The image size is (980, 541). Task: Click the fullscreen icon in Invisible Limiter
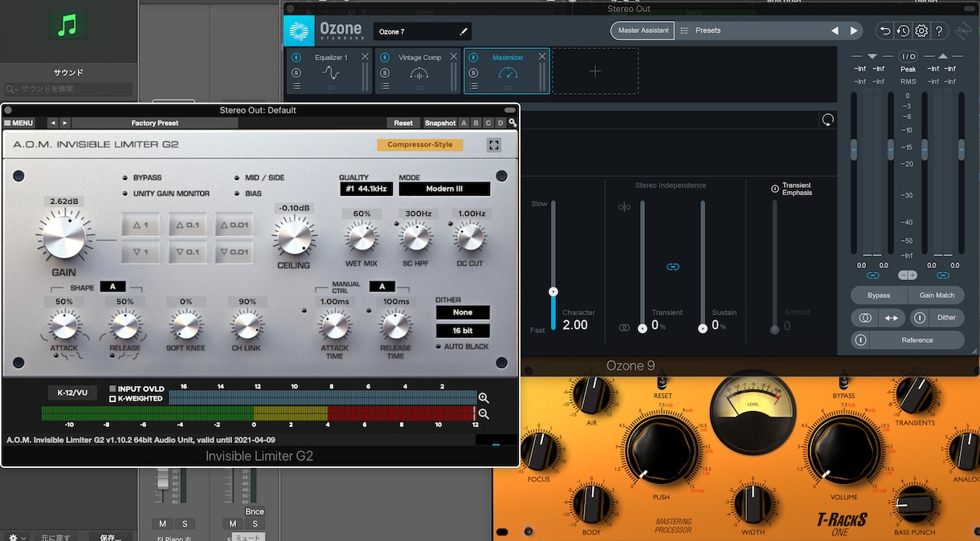pyautogui.click(x=494, y=145)
